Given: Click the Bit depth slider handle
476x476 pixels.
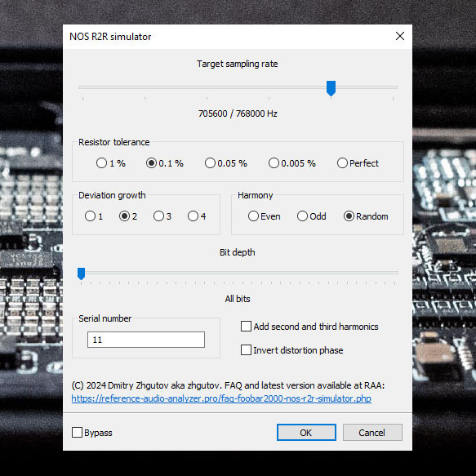Looking at the screenshot, I should coord(81,274).
